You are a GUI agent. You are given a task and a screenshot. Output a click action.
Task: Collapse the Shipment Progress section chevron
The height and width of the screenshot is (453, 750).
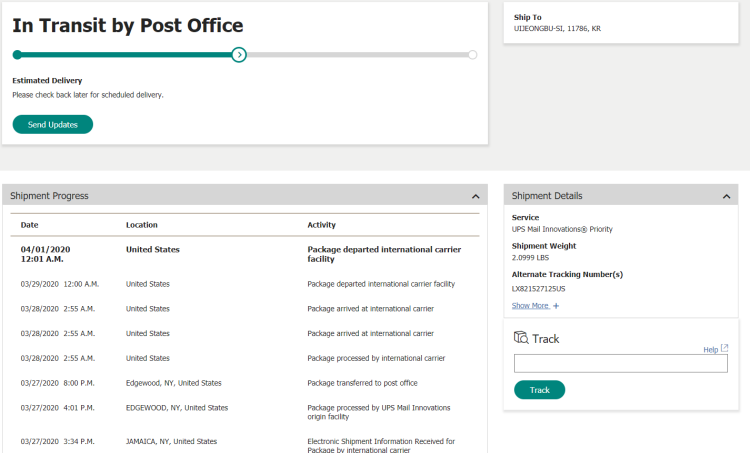coord(475,196)
